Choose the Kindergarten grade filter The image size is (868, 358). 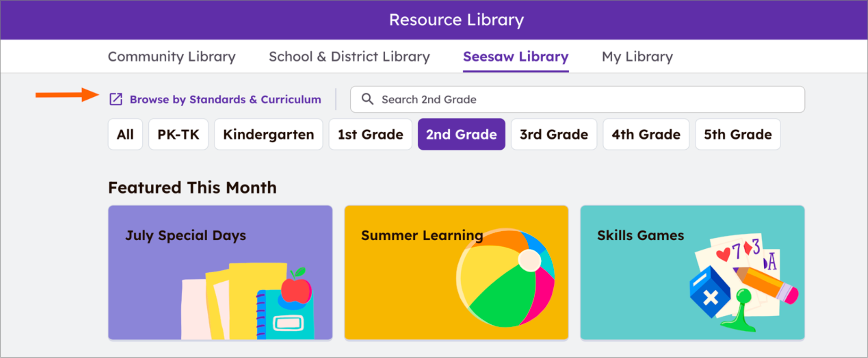269,134
